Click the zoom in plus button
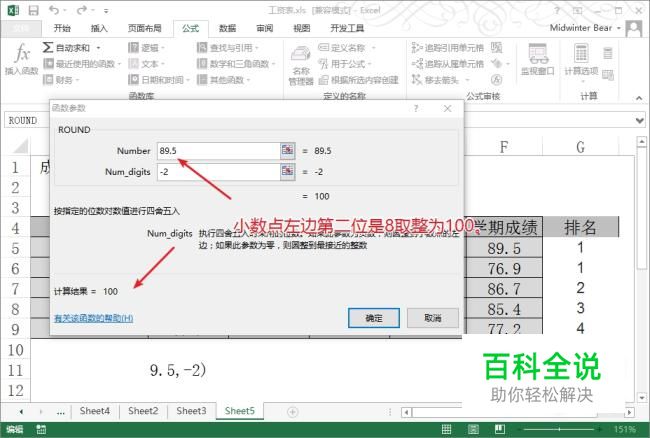Image resolution: width=650 pixels, height=438 pixels. [600, 429]
